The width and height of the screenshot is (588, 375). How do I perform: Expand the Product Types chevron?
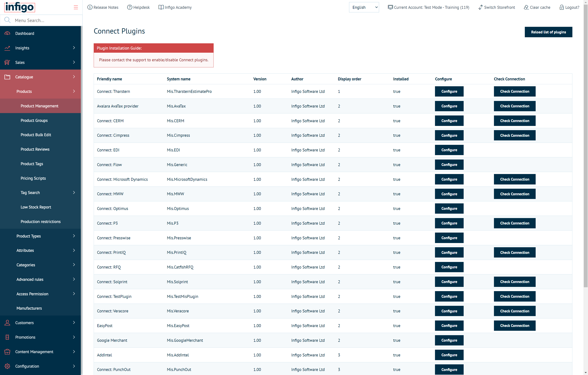click(x=74, y=236)
